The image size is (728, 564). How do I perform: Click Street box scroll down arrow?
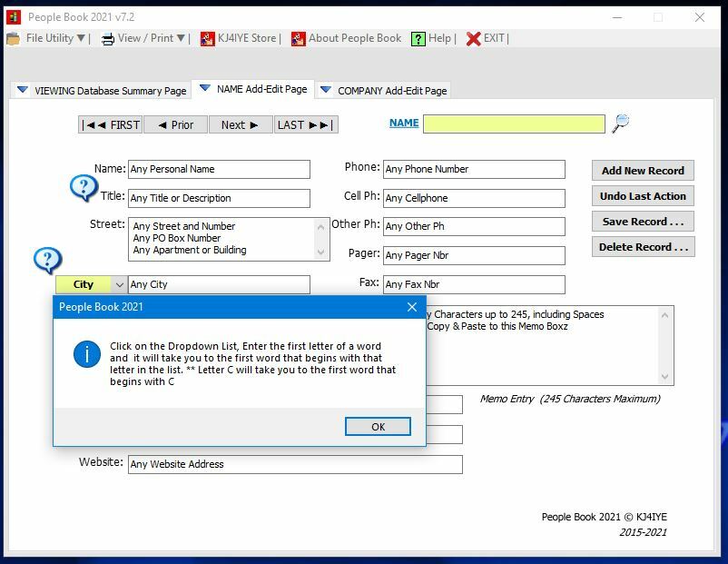pos(320,252)
